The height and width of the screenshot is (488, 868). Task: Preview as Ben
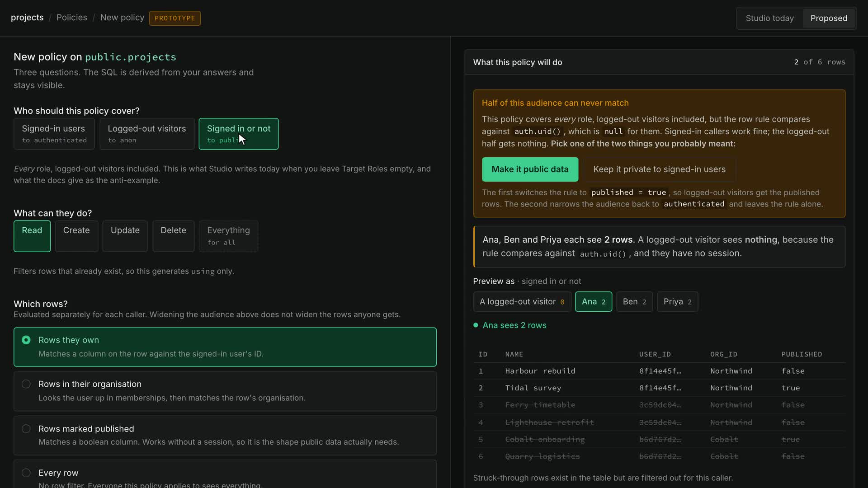[x=634, y=302]
